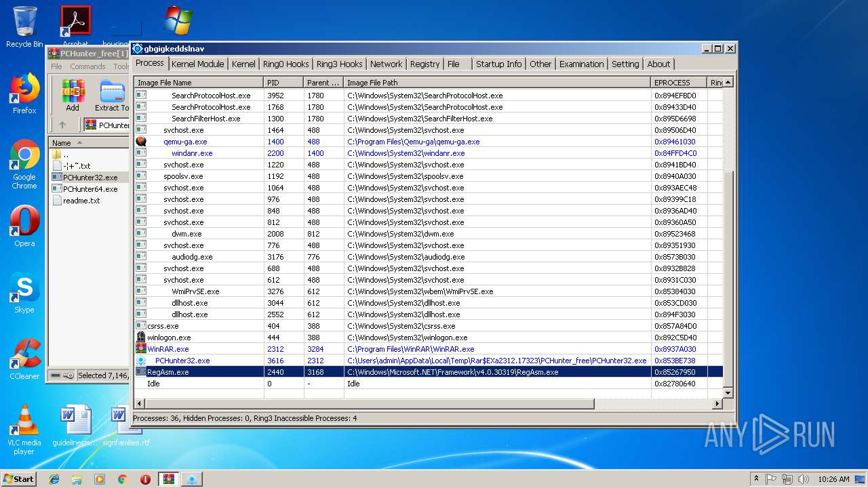This screenshot has height=488, width=868.
Task: Switch to the Network tab
Action: 386,64
